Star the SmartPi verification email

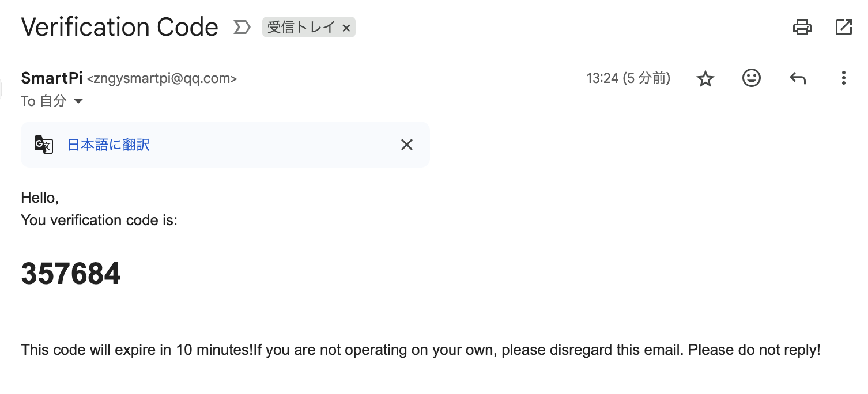(x=705, y=78)
